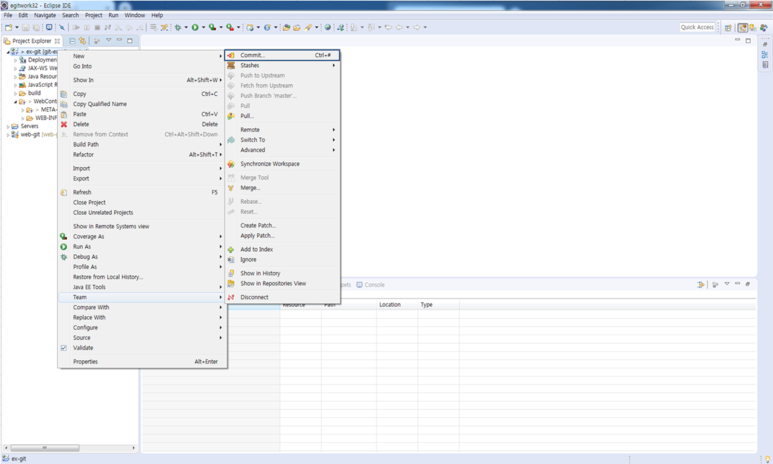Click the Quick Access search field
Screen dimensions: 773x464
[697, 28]
